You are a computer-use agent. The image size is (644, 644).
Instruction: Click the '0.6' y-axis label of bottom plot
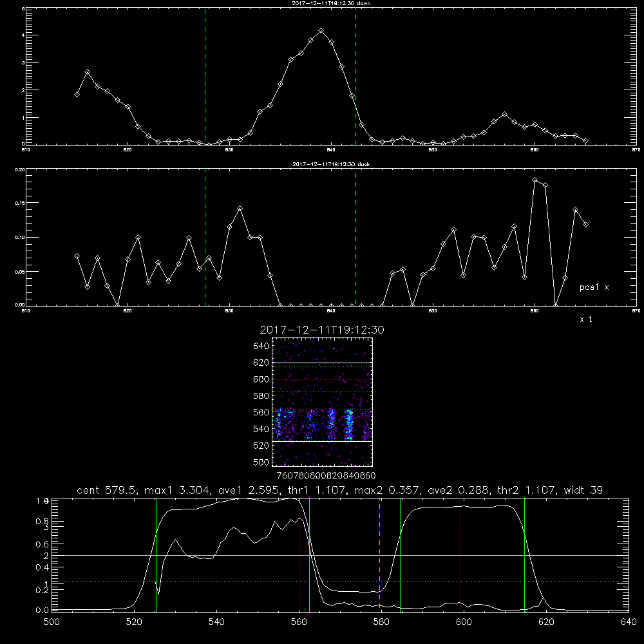(43, 544)
